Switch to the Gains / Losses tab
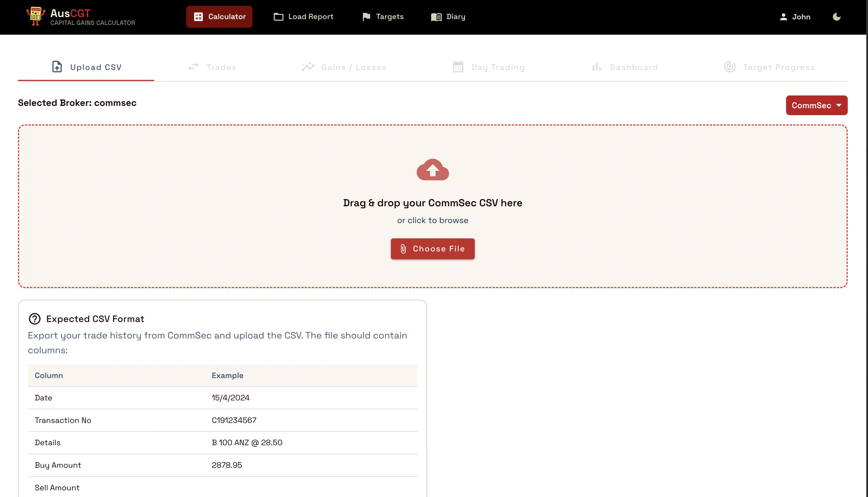 (344, 67)
